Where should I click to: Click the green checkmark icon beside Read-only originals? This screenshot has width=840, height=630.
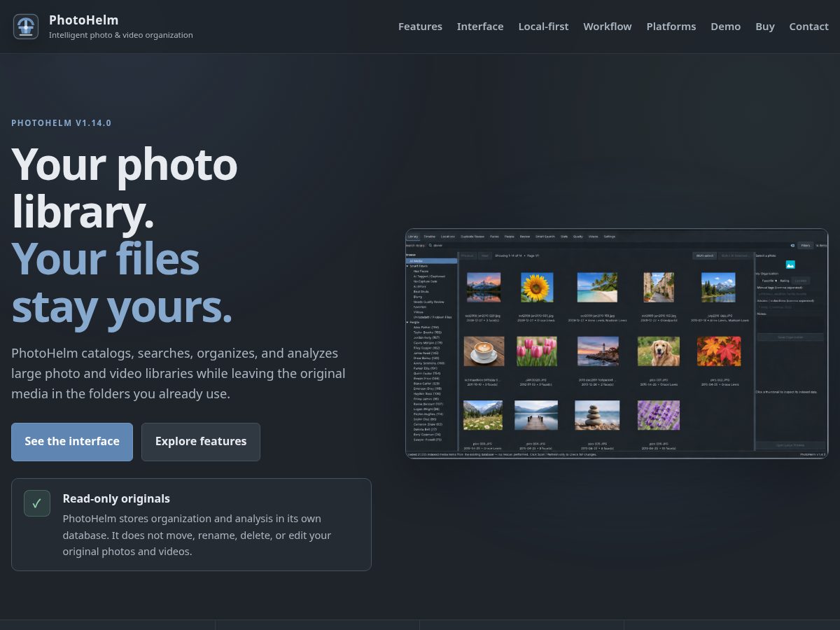[37, 503]
